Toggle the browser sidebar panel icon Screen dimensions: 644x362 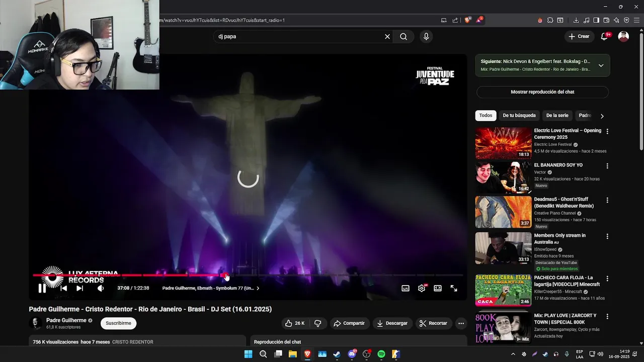[x=596, y=20]
